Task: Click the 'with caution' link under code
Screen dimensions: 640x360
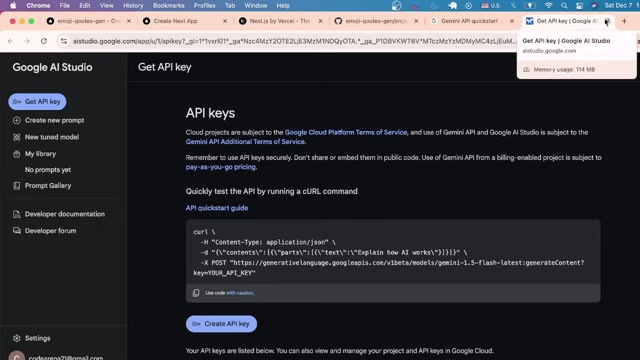Action: [x=240, y=293]
